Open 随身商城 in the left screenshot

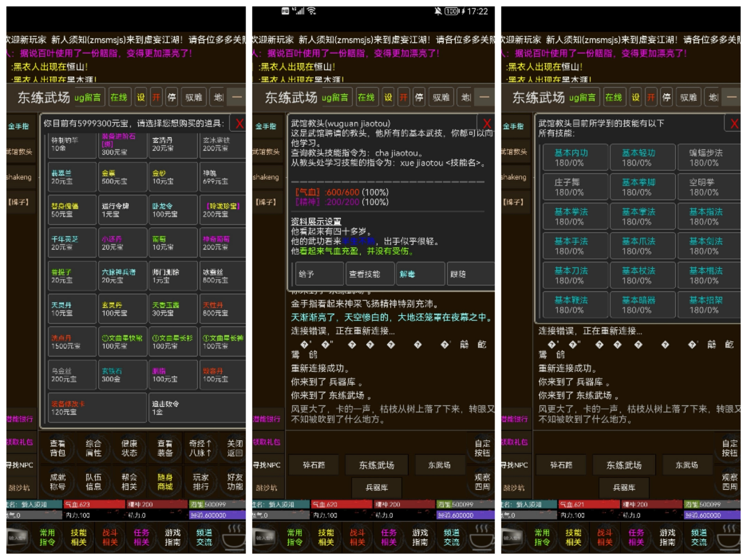tap(165, 482)
